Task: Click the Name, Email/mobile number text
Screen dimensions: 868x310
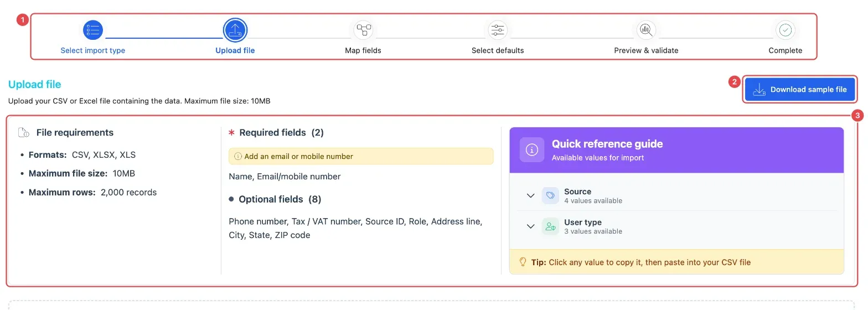Action: [285, 177]
